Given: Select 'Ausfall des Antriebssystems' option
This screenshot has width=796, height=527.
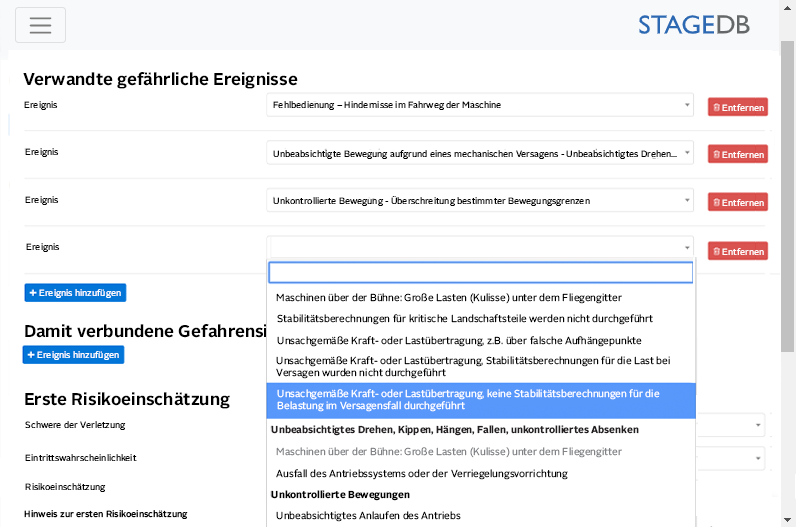Looking at the screenshot, I should coord(421,473).
